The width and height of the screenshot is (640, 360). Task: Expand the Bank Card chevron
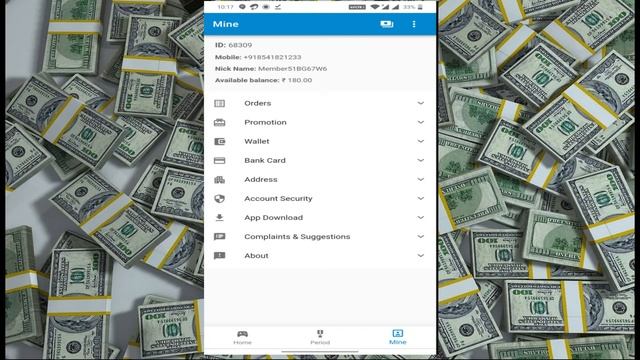pos(420,160)
